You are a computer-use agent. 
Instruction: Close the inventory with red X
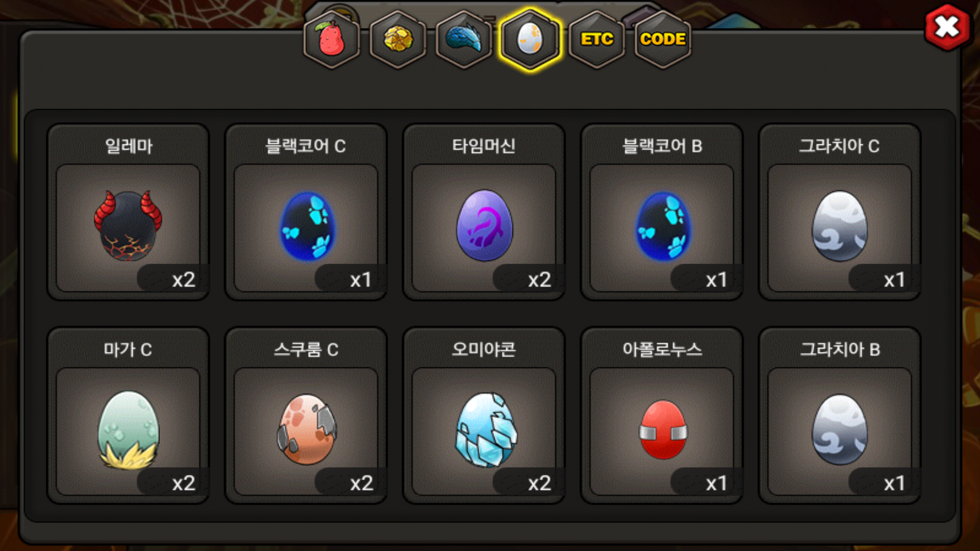click(947, 27)
